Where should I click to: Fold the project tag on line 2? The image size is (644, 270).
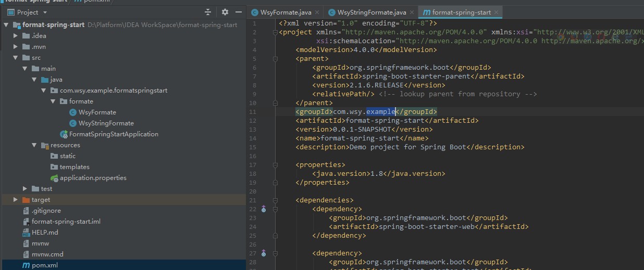pos(275,32)
